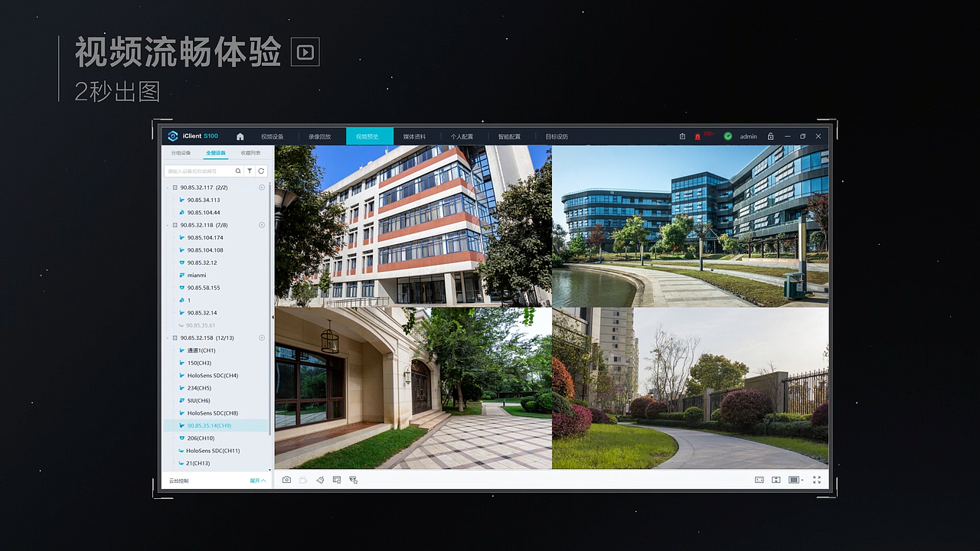Switch to 全量设备 device tab
Screen dimensions: 980x551
pyautogui.click(x=216, y=153)
